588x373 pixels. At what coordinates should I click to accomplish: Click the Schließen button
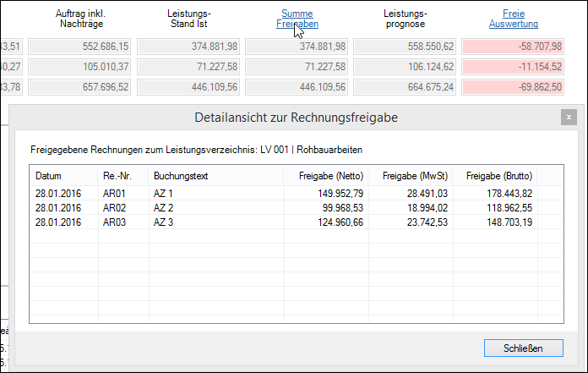[x=523, y=348]
